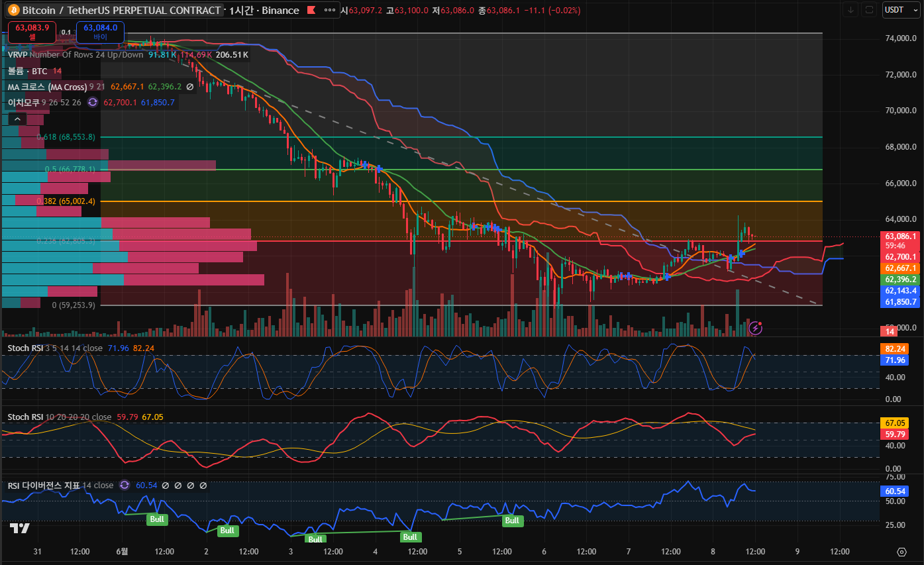This screenshot has height=565, width=924.
Task: Collapse the indicator legend with chevron button
Action: pos(17,119)
